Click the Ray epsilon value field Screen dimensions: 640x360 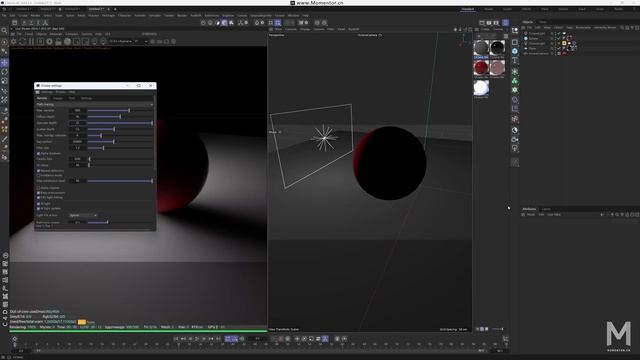click(x=78, y=142)
